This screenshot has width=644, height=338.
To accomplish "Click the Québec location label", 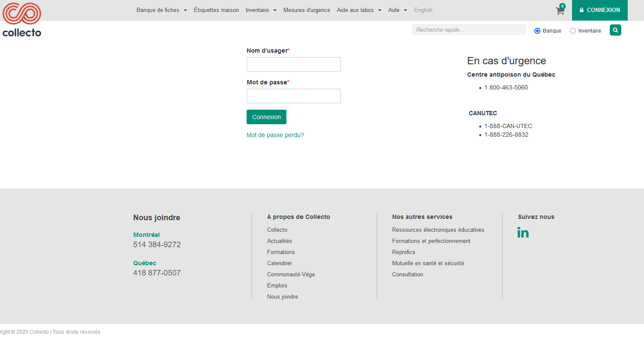I will (x=145, y=263).
